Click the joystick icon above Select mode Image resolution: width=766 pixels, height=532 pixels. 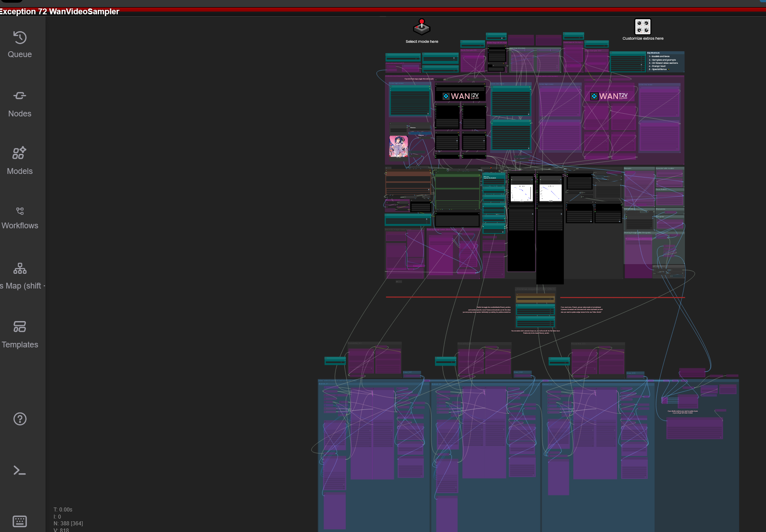point(421,27)
